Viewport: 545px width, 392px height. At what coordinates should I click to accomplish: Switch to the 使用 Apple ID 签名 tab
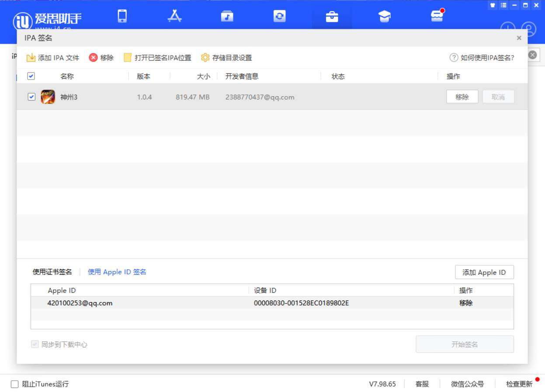coord(117,272)
